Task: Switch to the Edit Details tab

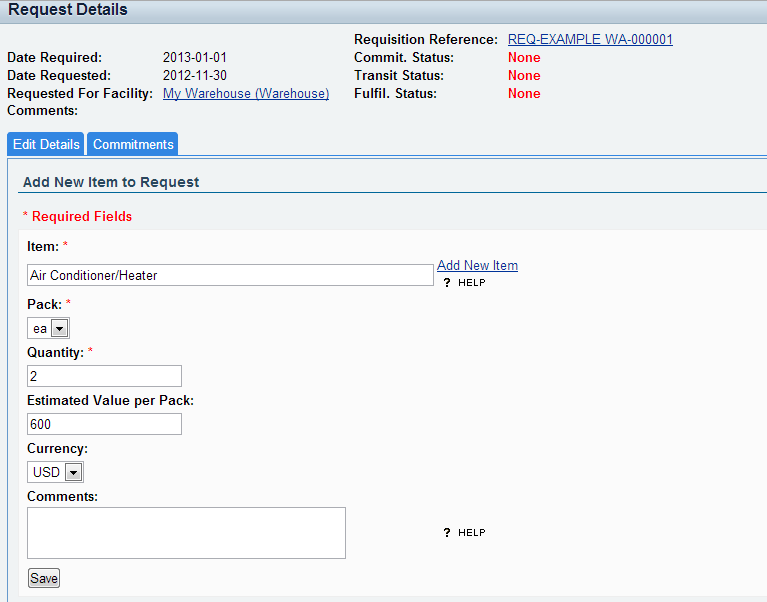Action: point(46,144)
